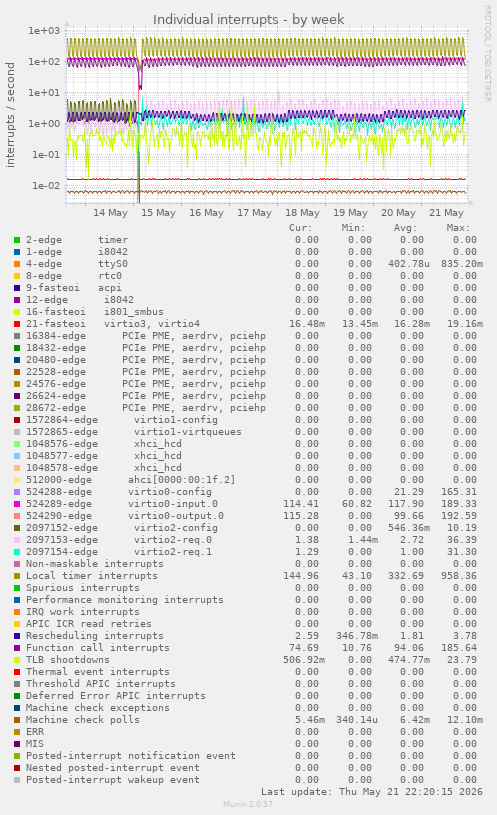Viewport: 497px width, 815px height.
Task: Click the 18 May date label on axis
Action: coord(303,213)
